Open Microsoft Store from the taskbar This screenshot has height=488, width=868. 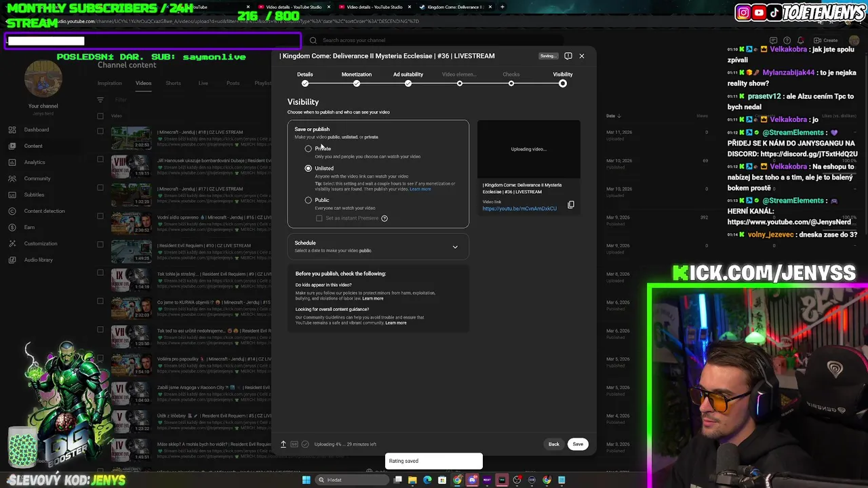tap(442, 480)
